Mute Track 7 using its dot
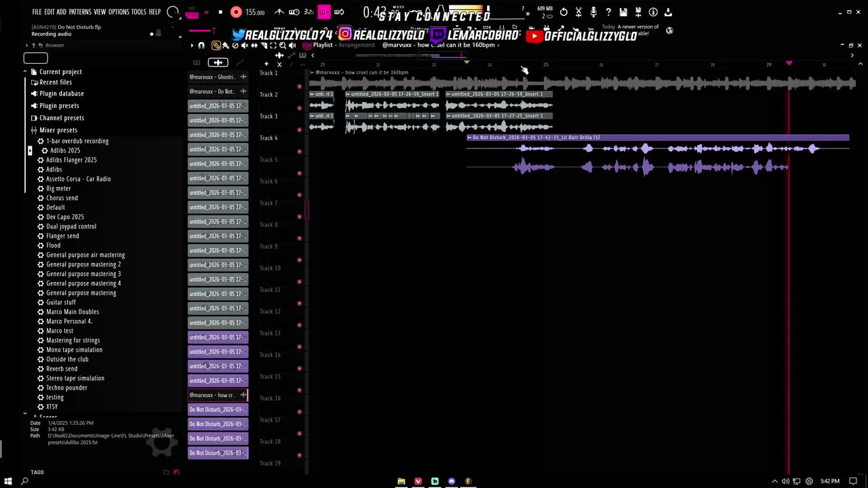The image size is (868, 488). tap(299, 216)
